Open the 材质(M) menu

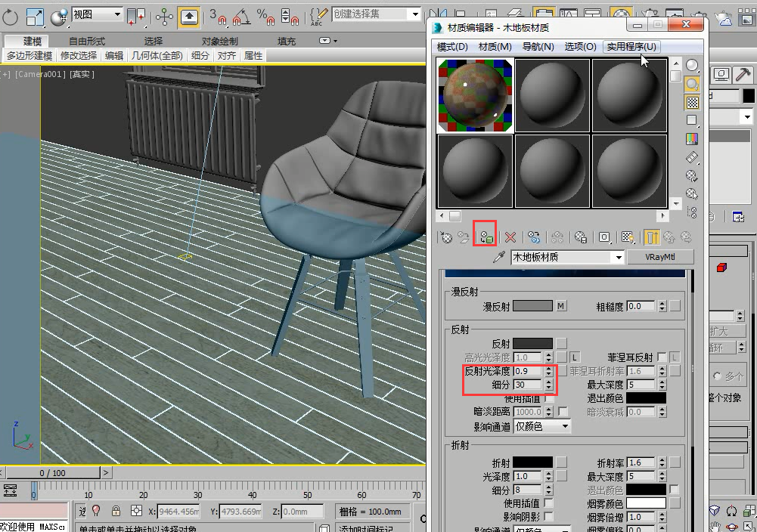495,47
